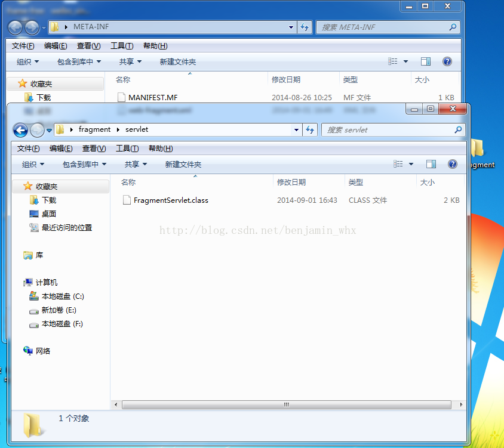
Task: Expand the arrow between fragment and servlet
Action: 118,129
